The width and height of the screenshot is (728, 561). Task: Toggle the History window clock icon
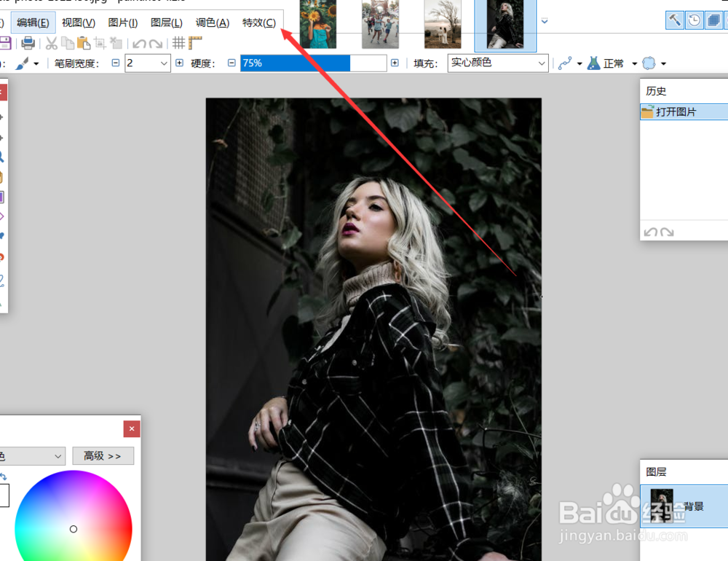click(695, 20)
